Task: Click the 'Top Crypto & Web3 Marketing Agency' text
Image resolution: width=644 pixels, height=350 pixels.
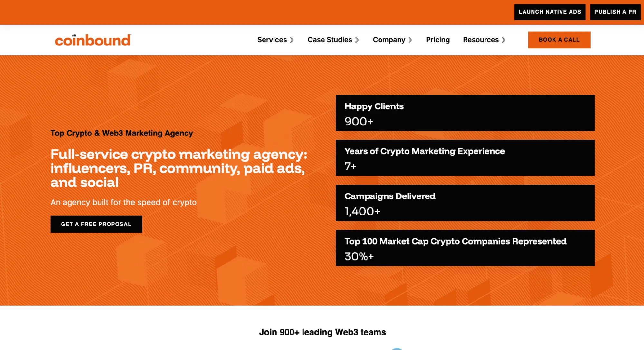Action: 121,133
